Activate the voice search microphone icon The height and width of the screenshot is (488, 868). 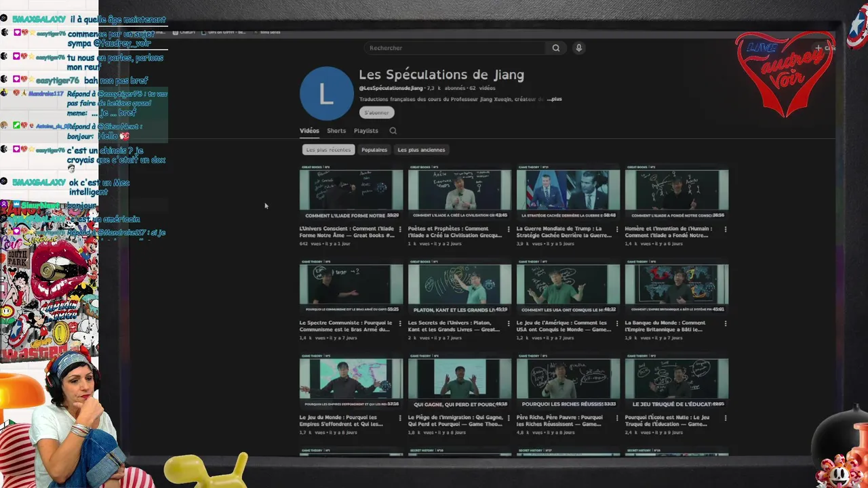[578, 48]
